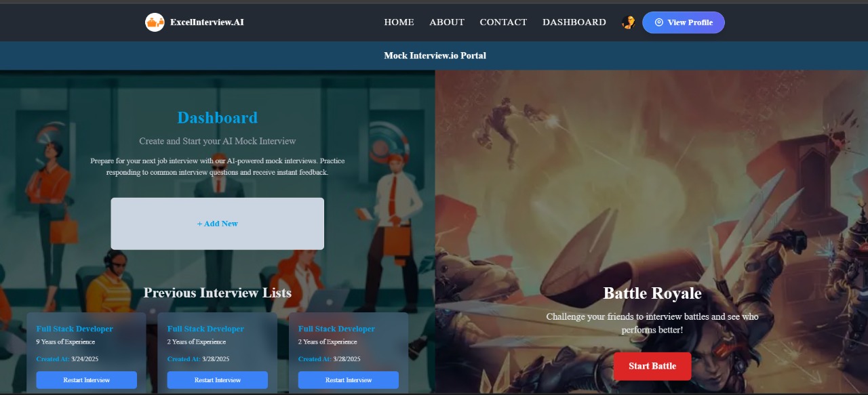Click the Challenge your friends description text
The width and height of the screenshot is (868, 395).
pos(652,323)
